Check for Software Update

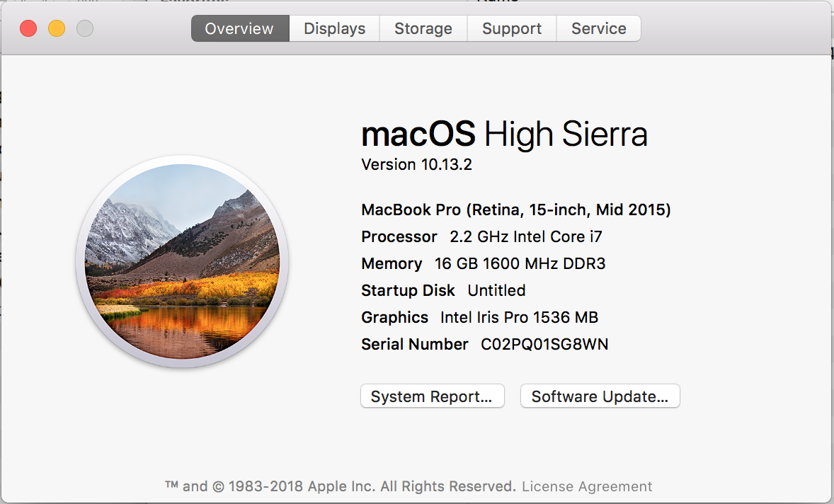coord(600,396)
